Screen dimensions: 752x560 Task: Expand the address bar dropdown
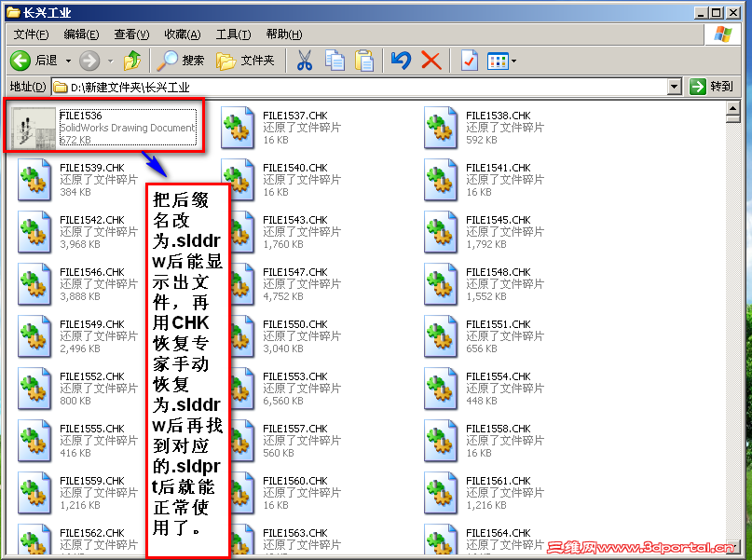(675, 87)
